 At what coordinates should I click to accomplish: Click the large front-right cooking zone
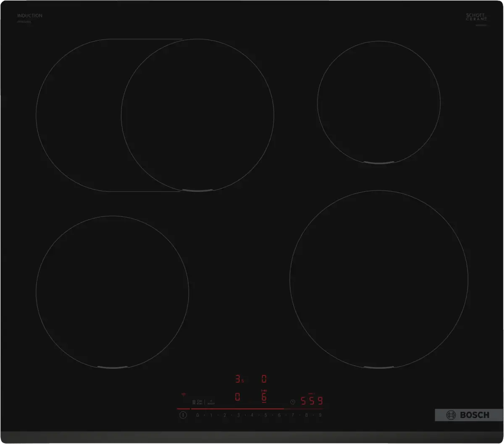pos(379,279)
